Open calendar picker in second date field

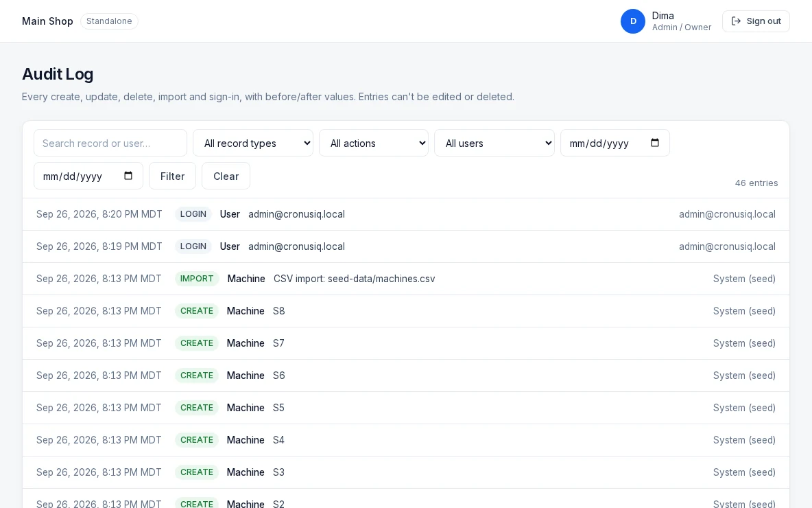(128, 176)
